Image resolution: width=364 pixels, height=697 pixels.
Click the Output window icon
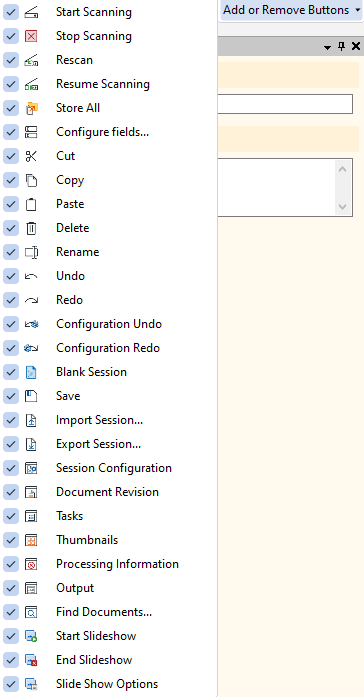[x=31, y=588]
